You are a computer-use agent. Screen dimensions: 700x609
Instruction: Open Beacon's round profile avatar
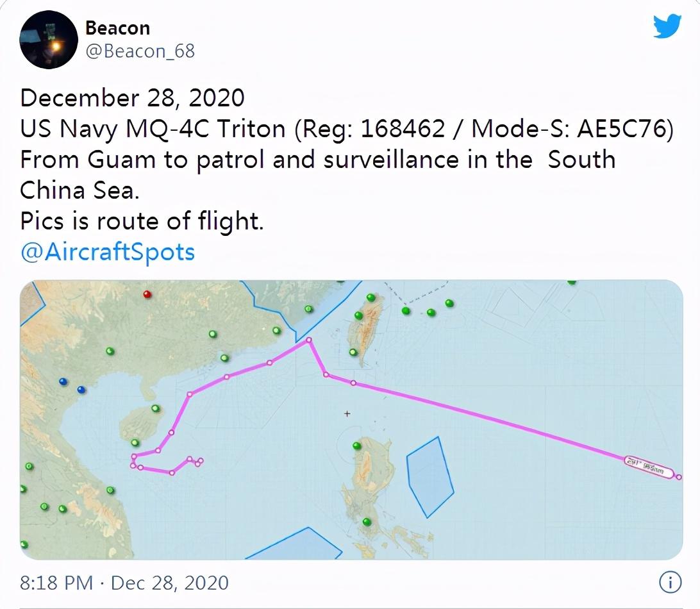click(49, 40)
